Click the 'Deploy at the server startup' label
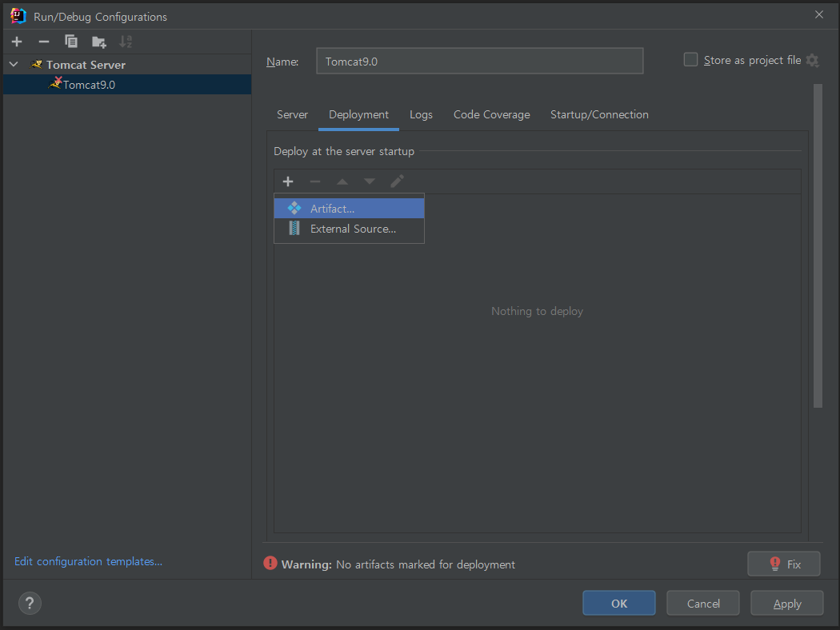This screenshot has height=630, width=840. [344, 151]
